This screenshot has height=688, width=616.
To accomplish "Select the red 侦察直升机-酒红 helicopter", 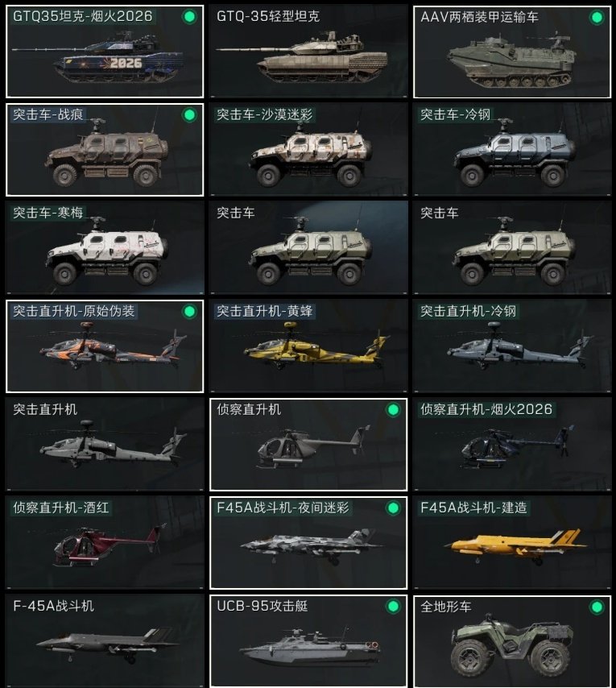I will (x=105, y=543).
